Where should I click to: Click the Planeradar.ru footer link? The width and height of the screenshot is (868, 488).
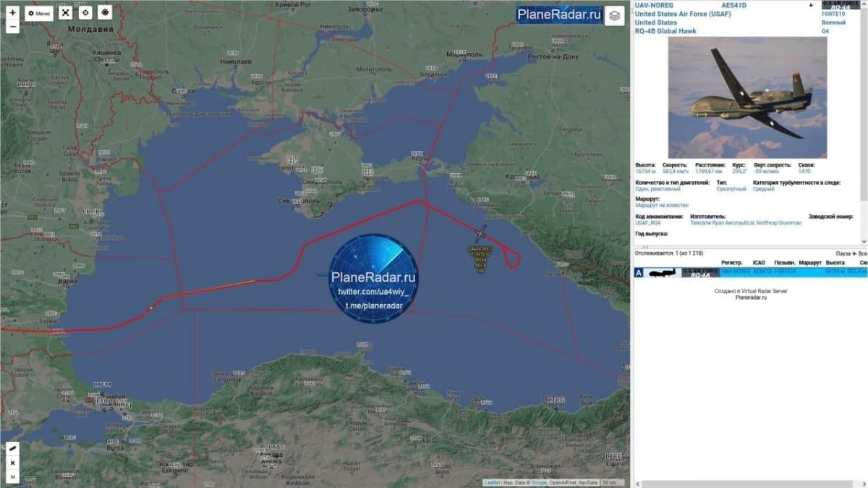pyautogui.click(x=750, y=297)
